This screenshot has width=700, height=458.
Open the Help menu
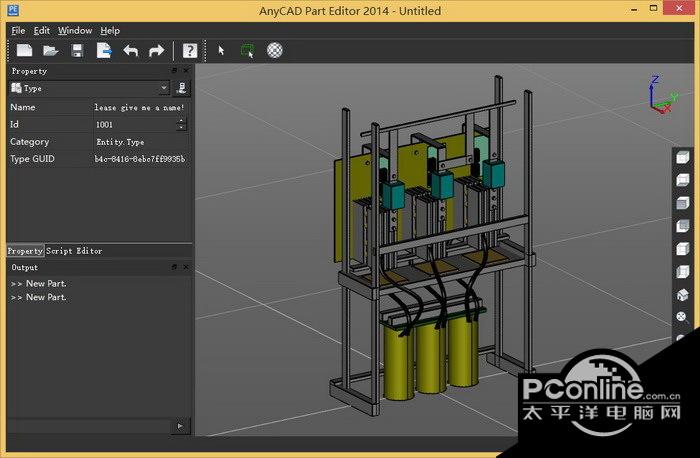click(x=110, y=30)
